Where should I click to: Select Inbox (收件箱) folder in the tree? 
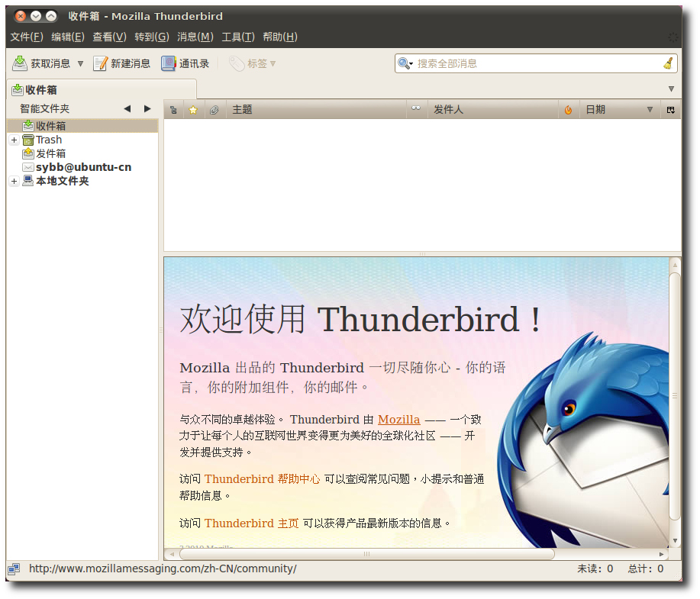[x=82, y=126]
